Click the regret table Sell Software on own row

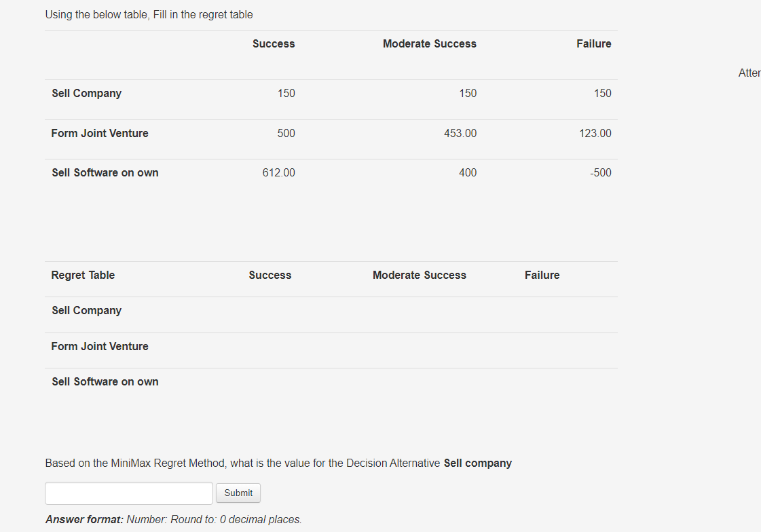tap(331, 381)
